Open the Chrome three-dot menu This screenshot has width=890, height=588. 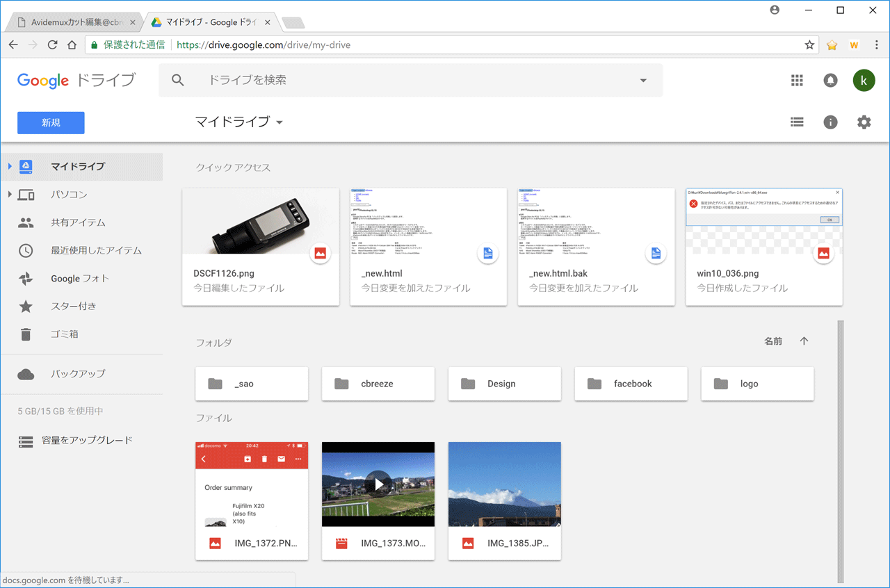876,45
